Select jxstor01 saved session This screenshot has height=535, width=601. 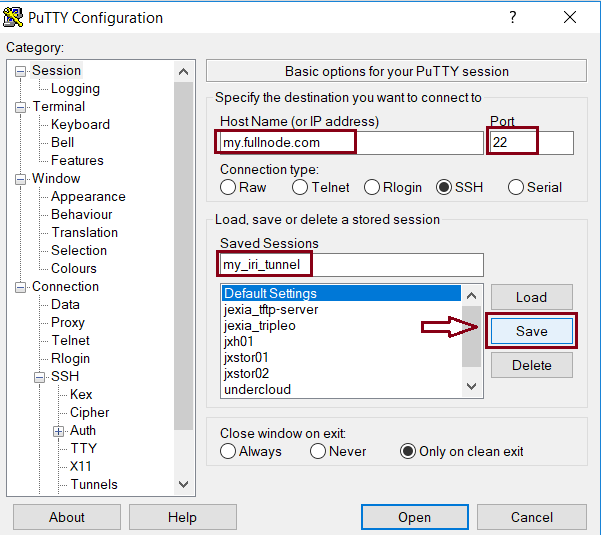(x=341, y=358)
